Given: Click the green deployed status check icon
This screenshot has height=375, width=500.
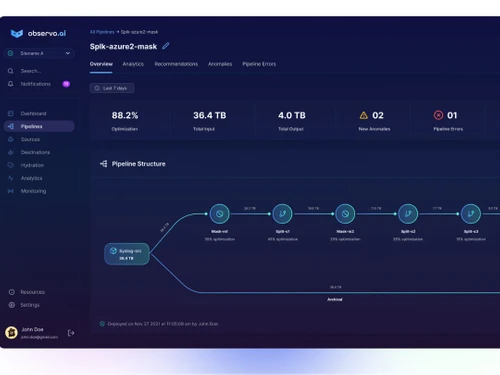Looking at the screenshot, I should point(102,324).
